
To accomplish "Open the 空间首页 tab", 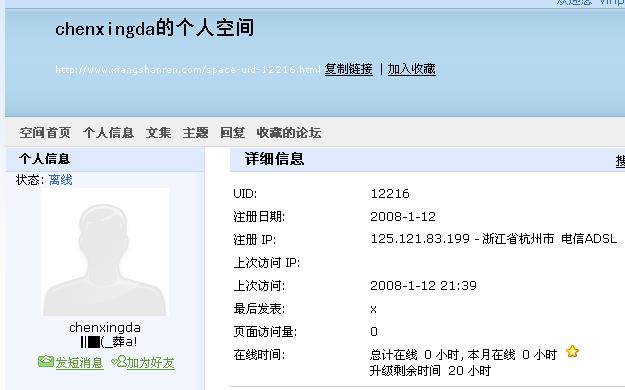I will tap(45, 132).
